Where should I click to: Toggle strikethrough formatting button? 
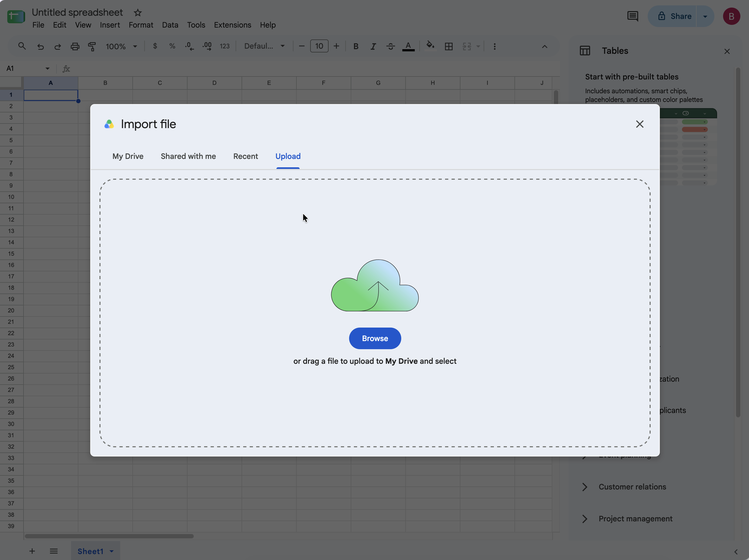point(390,46)
